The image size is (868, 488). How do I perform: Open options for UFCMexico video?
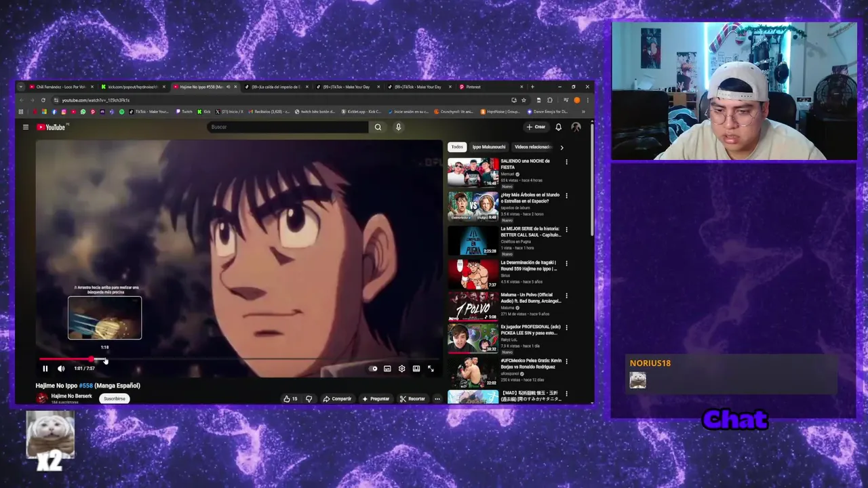point(566,362)
